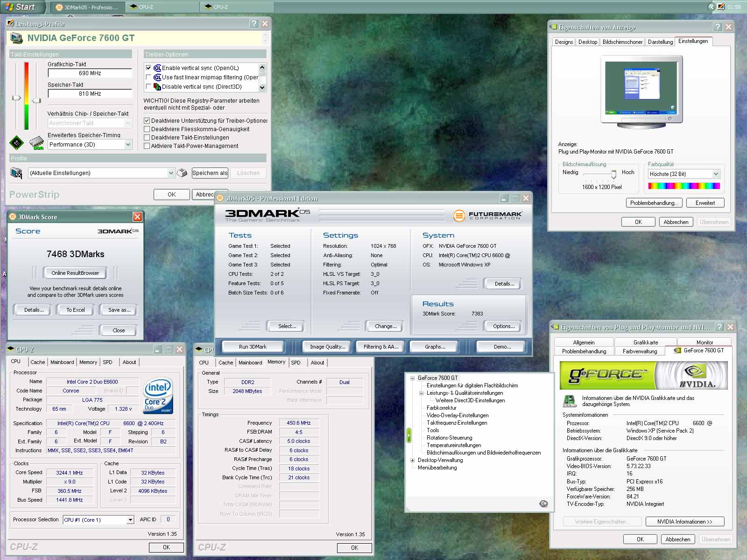This screenshot has height=560, width=747.
Task: Click the Grafikchip-Takt 690 MHz field
Action: click(x=90, y=73)
